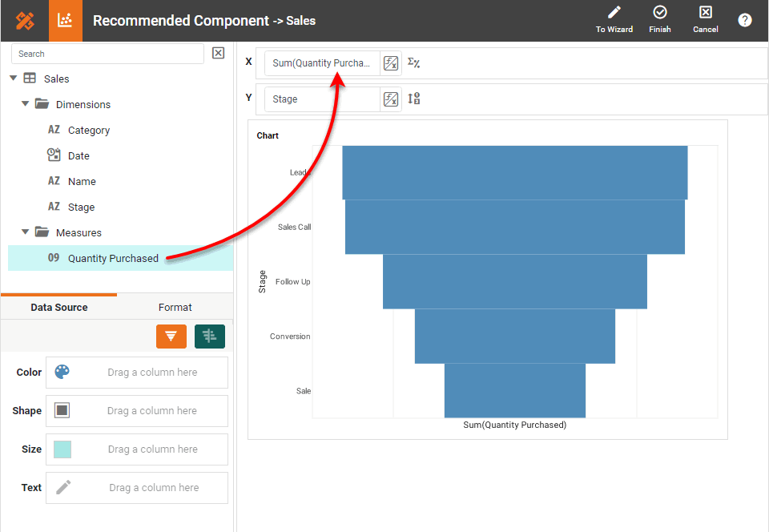Click the Text pencil icon
Viewport: 769px width, 532px height.
[63, 487]
